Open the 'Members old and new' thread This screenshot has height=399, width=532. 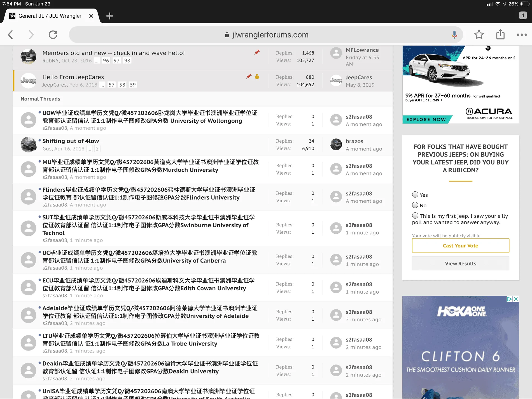point(113,53)
